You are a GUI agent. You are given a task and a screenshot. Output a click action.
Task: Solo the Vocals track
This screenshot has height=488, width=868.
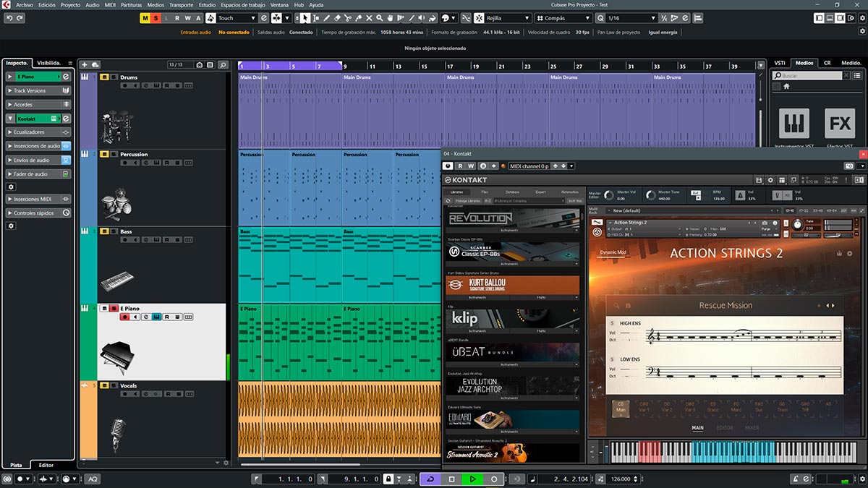pos(113,385)
